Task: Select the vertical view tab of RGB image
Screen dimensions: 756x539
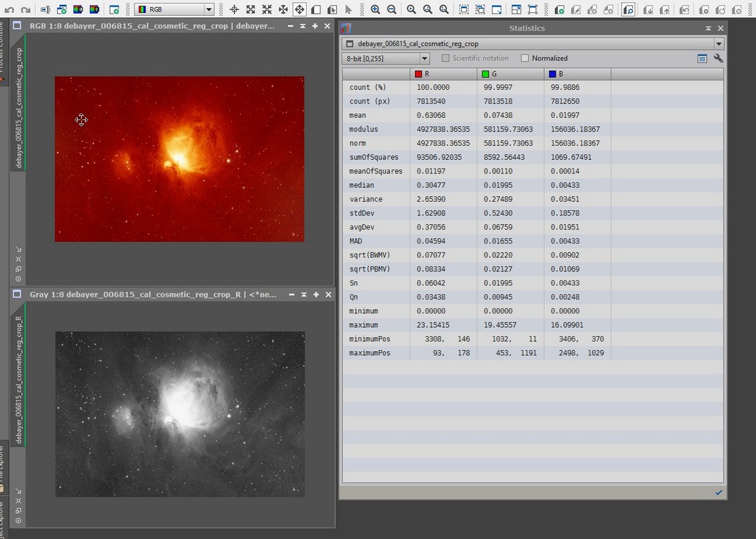Action: tap(19, 108)
